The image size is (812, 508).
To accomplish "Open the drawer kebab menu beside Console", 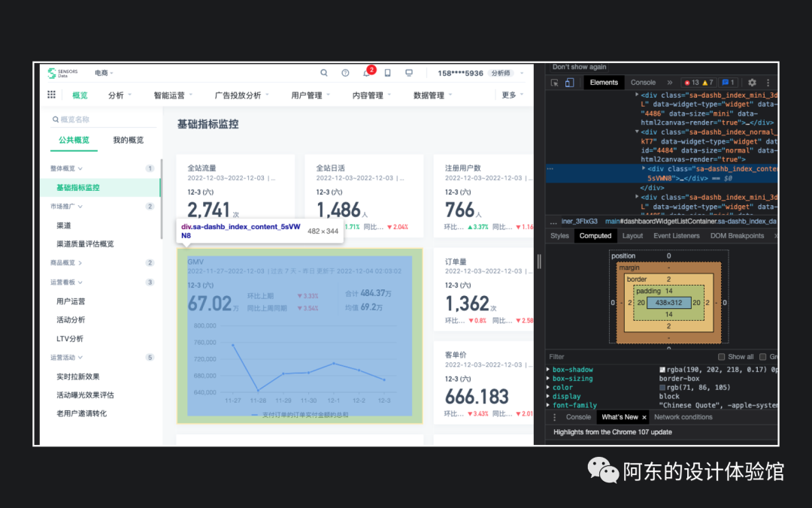I will [555, 417].
